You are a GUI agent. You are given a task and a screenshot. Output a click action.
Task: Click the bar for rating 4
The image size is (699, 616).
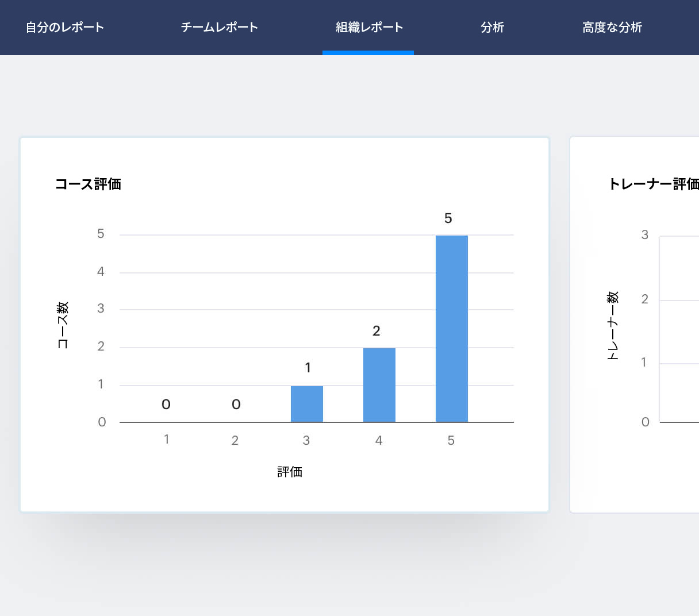pos(379,384)
